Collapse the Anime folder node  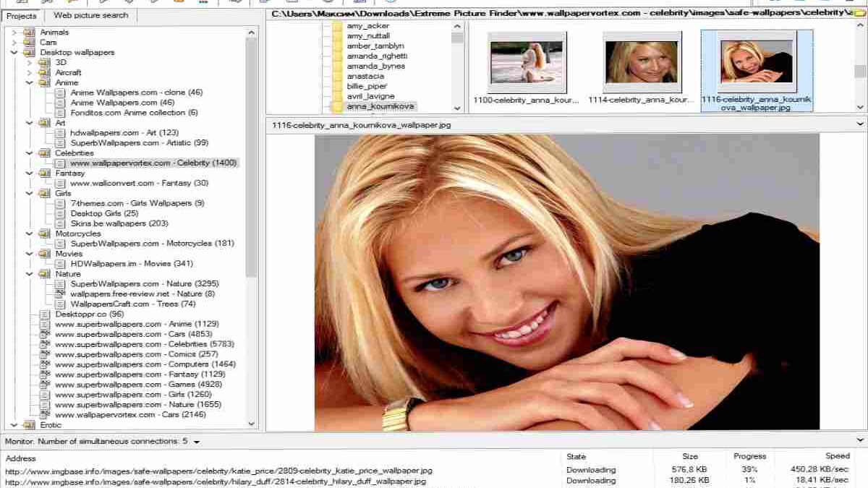[x=30, y=83]
